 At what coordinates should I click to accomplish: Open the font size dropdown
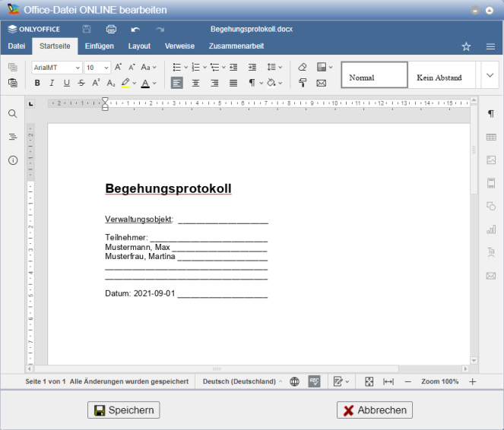coord(97,68)
